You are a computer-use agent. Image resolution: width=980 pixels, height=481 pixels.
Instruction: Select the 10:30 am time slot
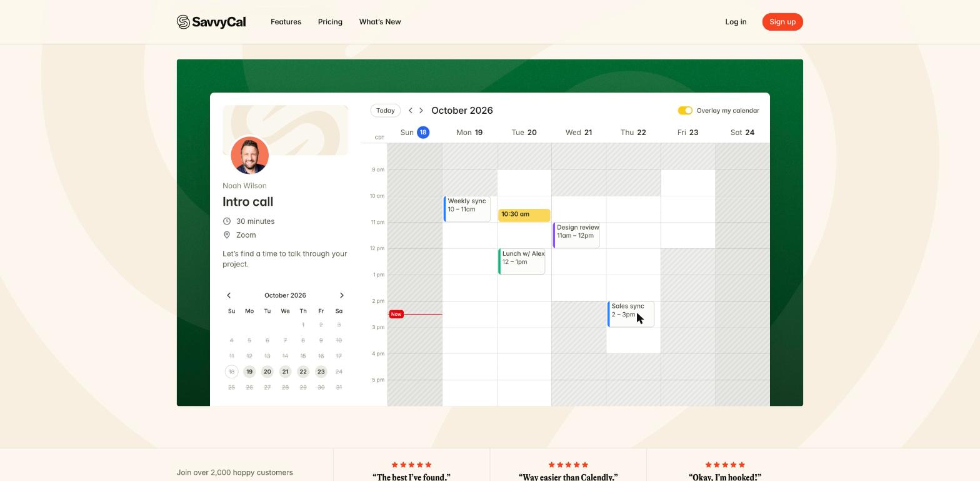click(524, 215)
